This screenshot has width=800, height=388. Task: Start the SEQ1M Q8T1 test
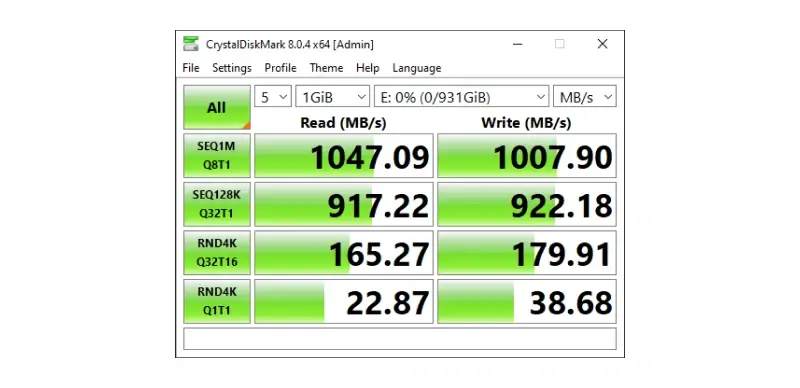217,156
